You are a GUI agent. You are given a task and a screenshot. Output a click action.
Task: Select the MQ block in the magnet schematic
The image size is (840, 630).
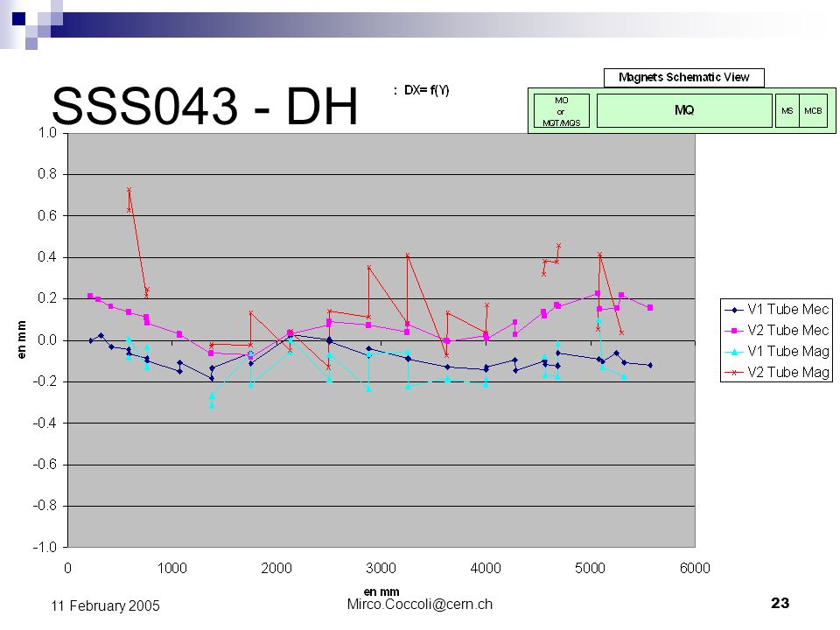pos(684,110)
